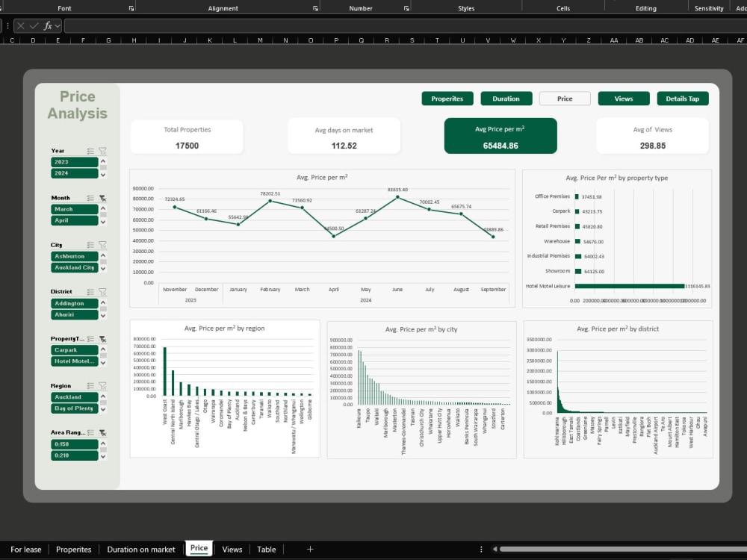Click Total Properties KPI card
The width and height of the screenshot is (747, 560).
click(x=187, y=137)
